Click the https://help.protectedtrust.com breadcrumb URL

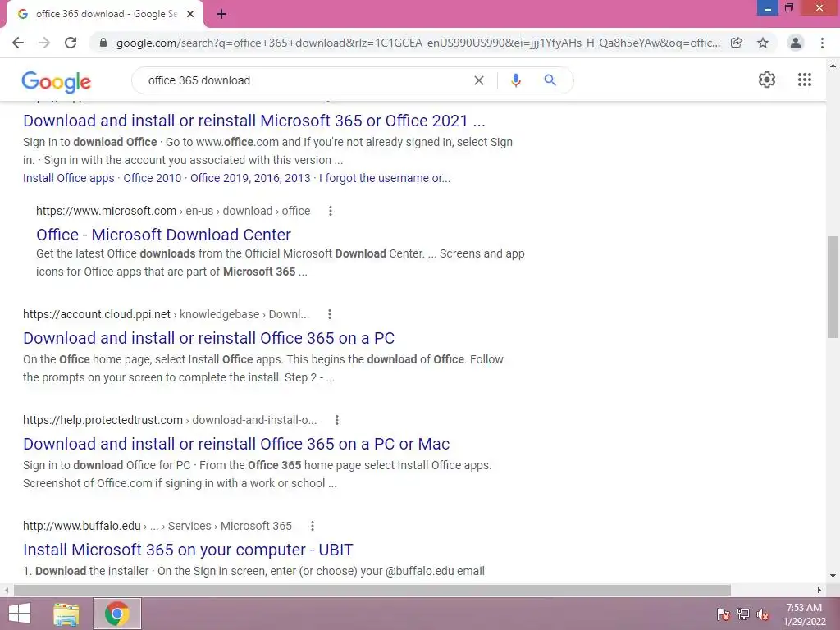click(103, 420)
